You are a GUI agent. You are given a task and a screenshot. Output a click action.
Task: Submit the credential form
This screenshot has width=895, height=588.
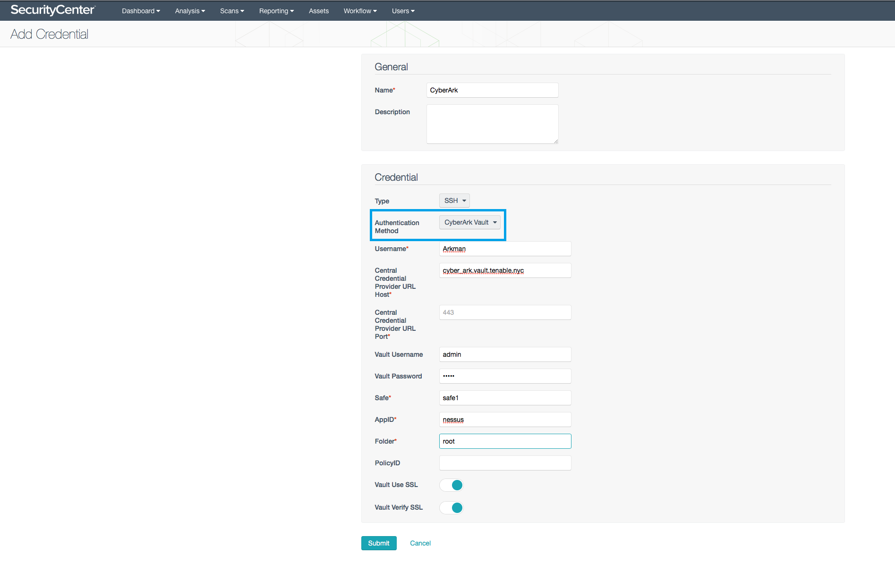pyautogui.click(x=379, y=543)
